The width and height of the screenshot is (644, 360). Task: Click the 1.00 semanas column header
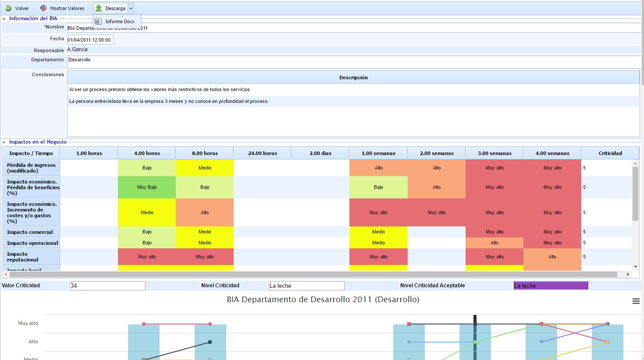click(x=378, y=153)
